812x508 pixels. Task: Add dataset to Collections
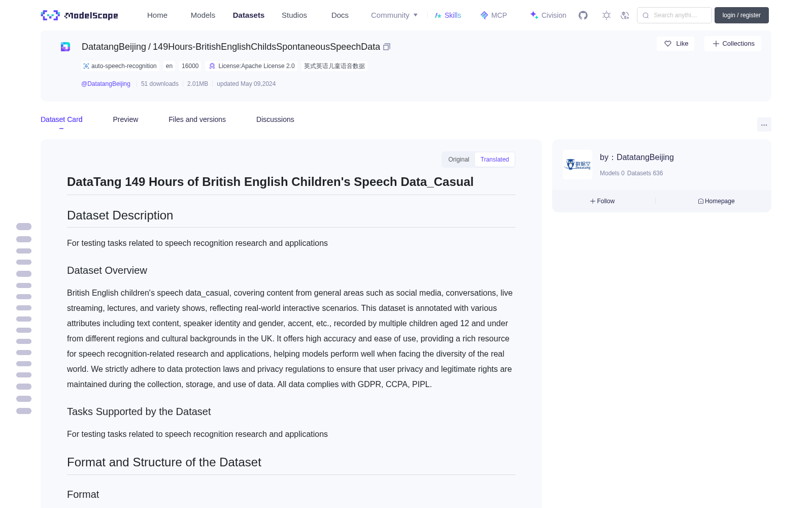733,44
